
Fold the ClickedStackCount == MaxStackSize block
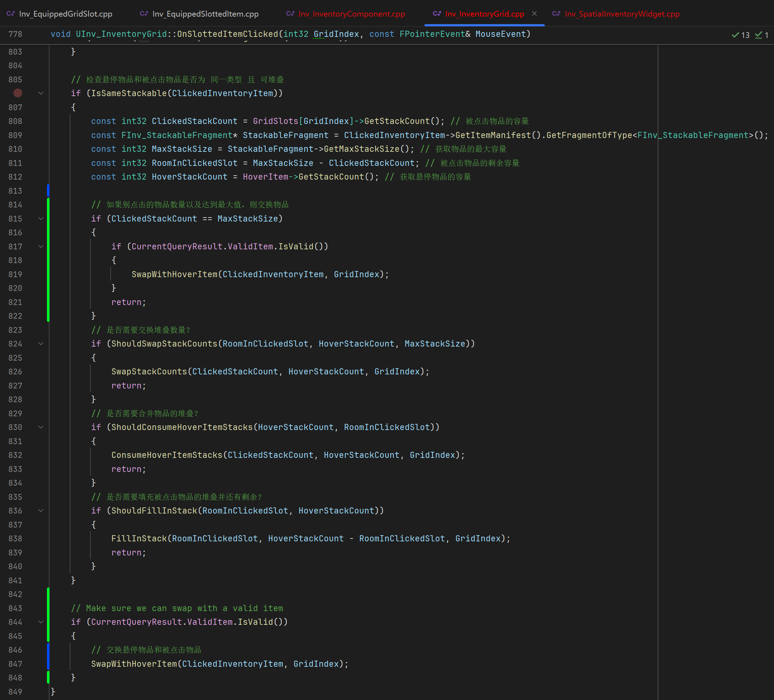point(41,219)
